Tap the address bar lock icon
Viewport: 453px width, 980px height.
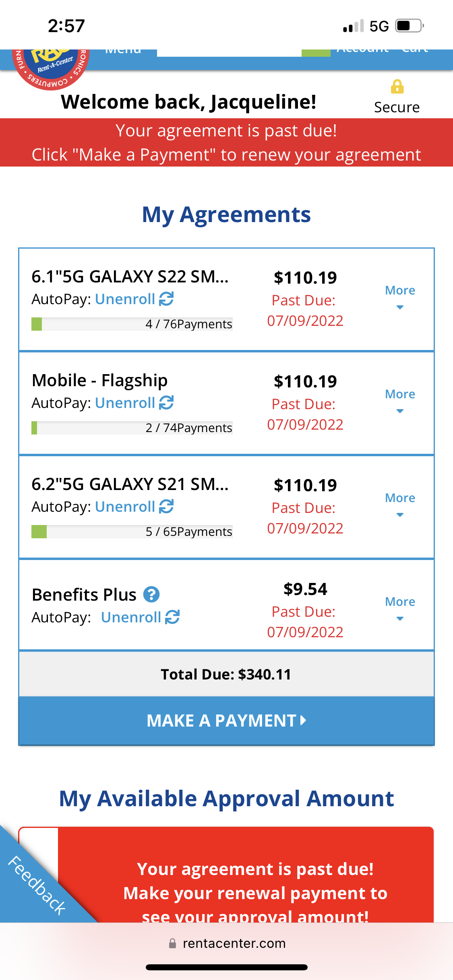[x=172, y=943]
